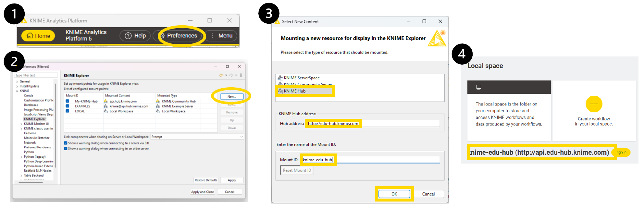Click the knime@api.hub.knime.com server icon
The image size is (644, 208).
[106, 106]
